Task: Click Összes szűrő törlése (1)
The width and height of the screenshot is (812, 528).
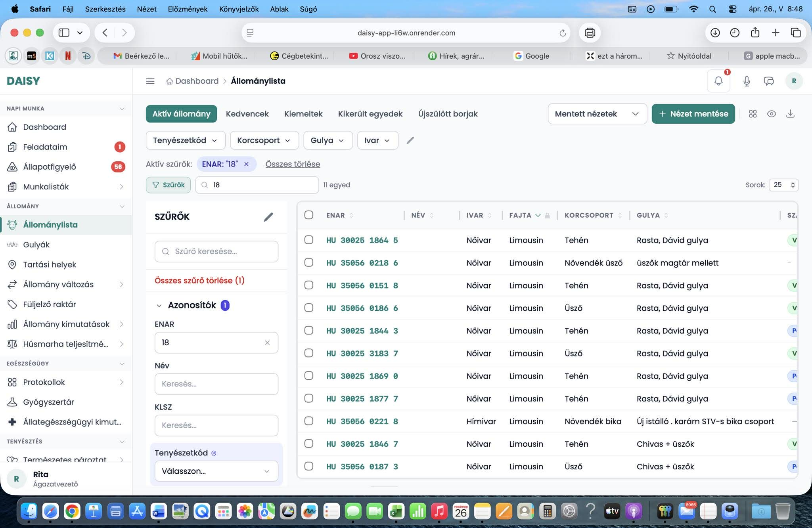Action: pos(199,280)
